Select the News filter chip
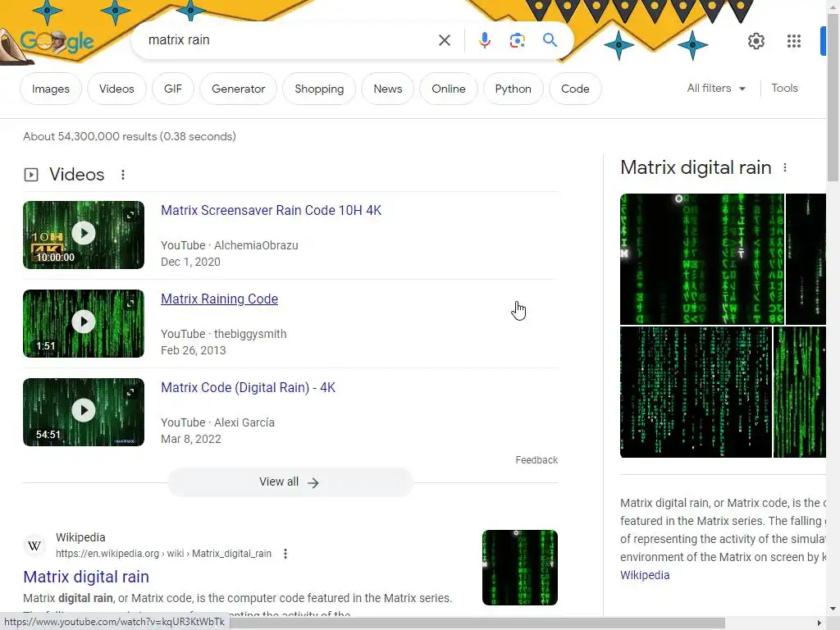This screenshot has width=840, height=630. click(x=388, y=89)
